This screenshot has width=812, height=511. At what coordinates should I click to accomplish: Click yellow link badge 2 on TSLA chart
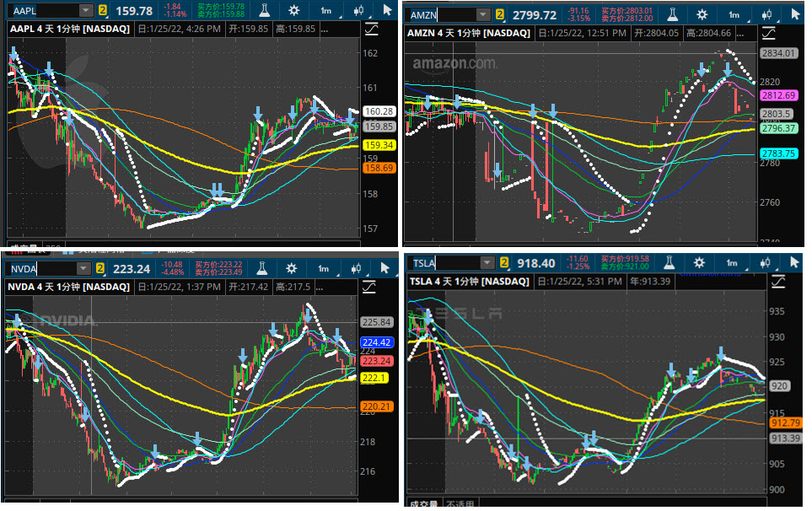504,262
